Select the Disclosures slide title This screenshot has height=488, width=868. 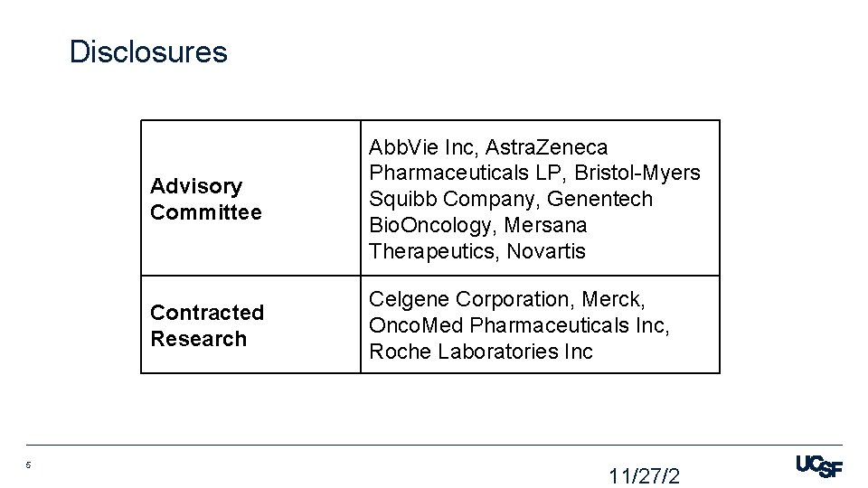pyautogui.click(x=148, y=52)
